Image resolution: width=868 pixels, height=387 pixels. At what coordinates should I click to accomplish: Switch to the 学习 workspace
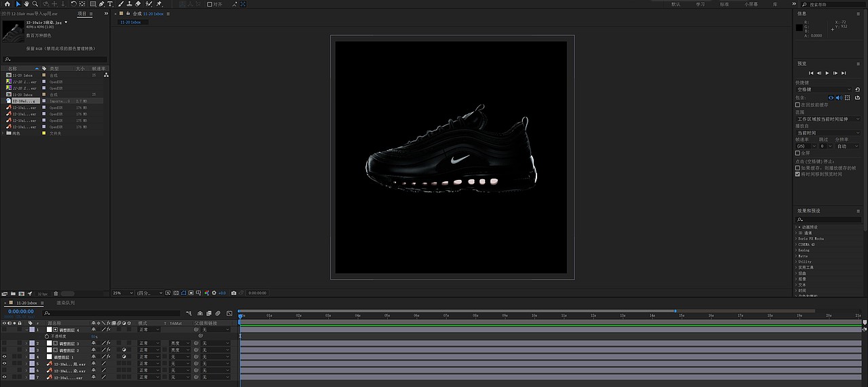click(x=701, y=4)
